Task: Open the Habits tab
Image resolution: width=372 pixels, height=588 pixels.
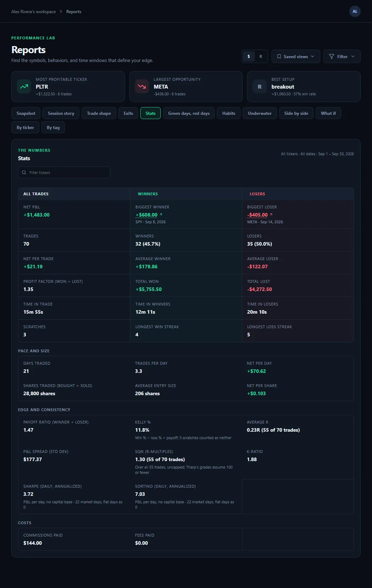Action: pyautogui.click(x=229, y=113)
